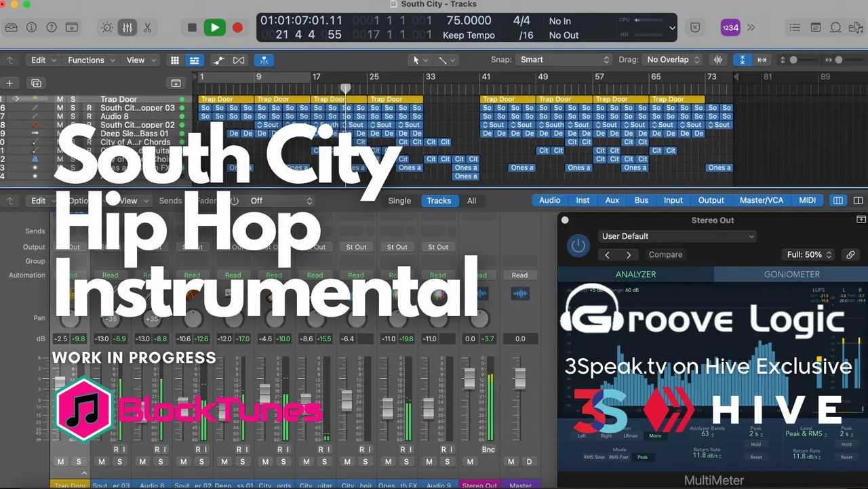The height and width of the screenshot is (489, 868).
Task: Click global tracks download arrow button
Action: pyautogui.click(x=176, y=83)
